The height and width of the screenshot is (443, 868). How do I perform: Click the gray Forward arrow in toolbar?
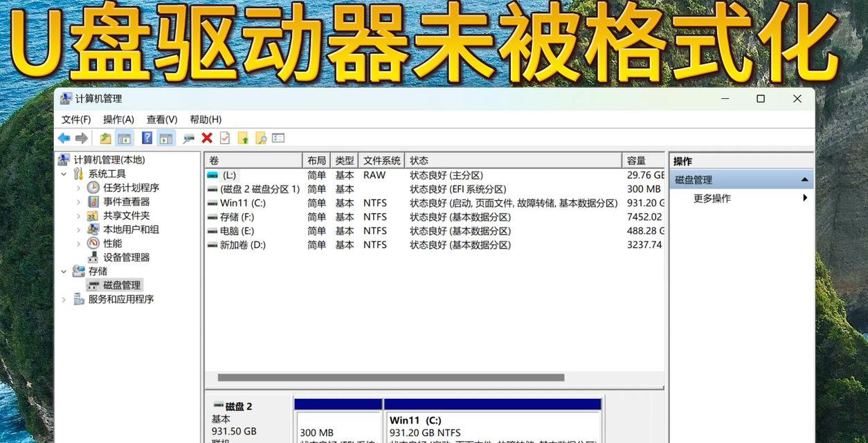pos(82,138)
